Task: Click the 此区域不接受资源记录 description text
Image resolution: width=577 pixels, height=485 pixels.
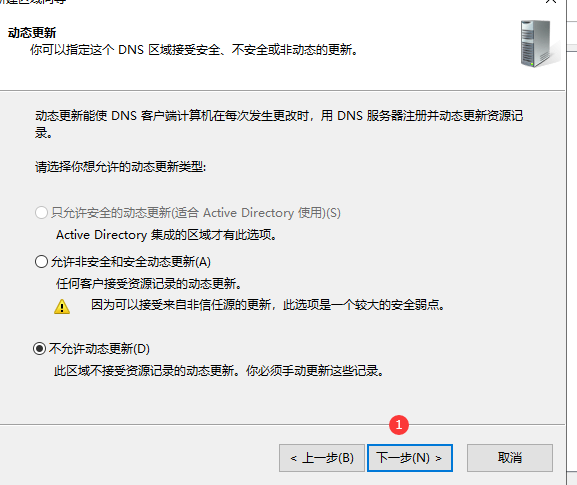Action: (x=219, y=371)
